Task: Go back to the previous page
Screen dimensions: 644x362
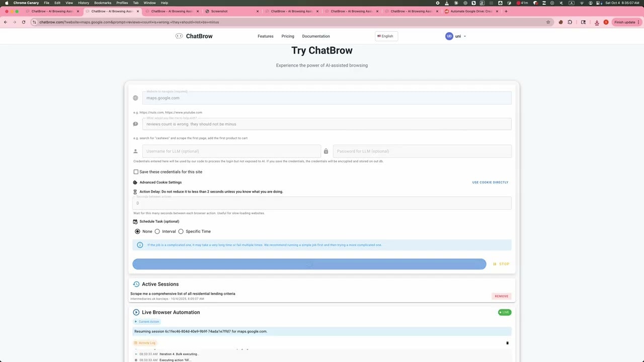Action: tap(6, 22)
